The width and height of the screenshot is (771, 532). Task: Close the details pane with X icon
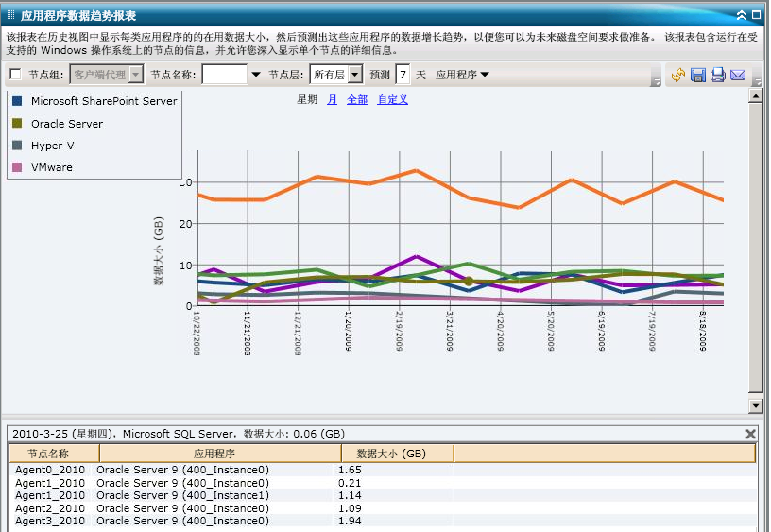[751, 434]
